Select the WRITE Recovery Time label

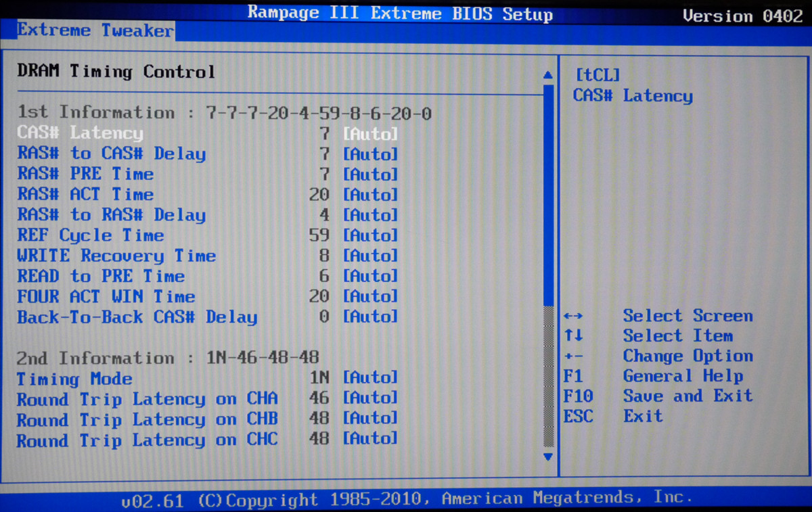point(116,256)
